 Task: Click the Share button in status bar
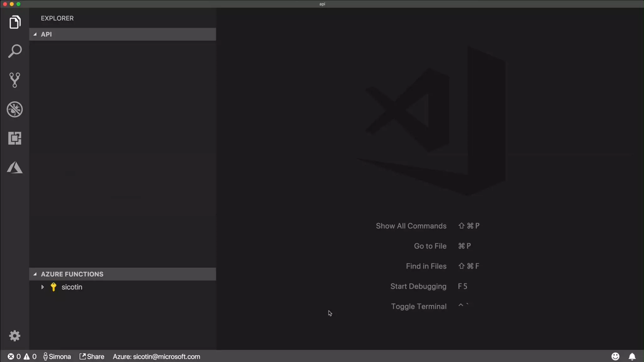coord(92,356)
